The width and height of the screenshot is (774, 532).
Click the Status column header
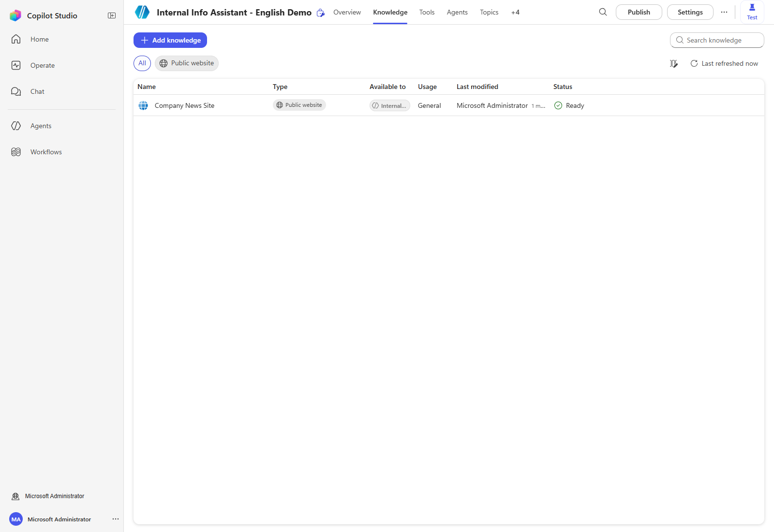(563, 87)
